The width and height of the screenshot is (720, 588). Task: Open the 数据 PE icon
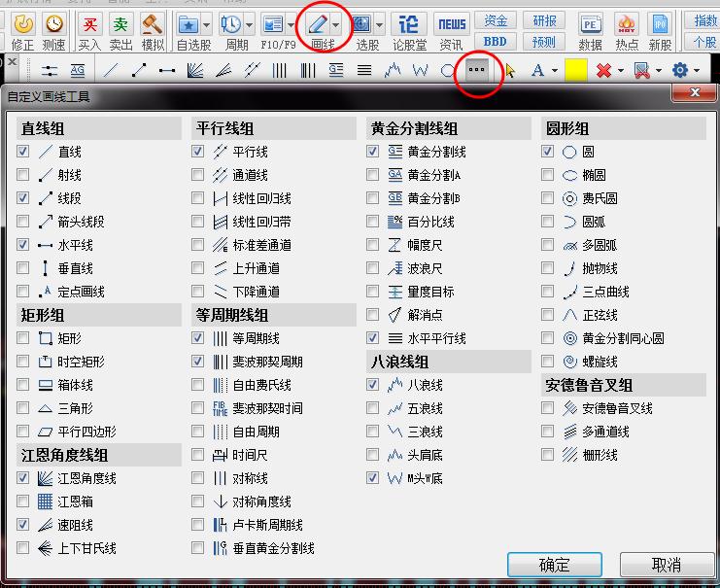[x=590, y=24]
